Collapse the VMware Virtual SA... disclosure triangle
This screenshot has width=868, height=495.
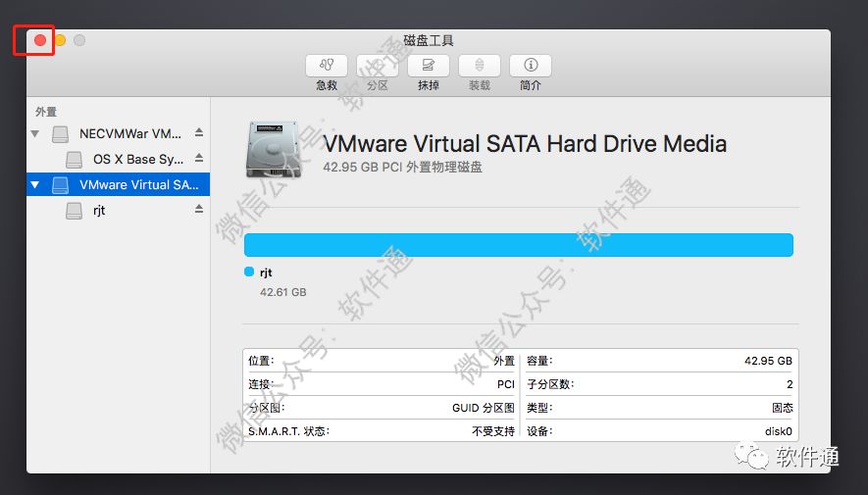pos(35,184)
